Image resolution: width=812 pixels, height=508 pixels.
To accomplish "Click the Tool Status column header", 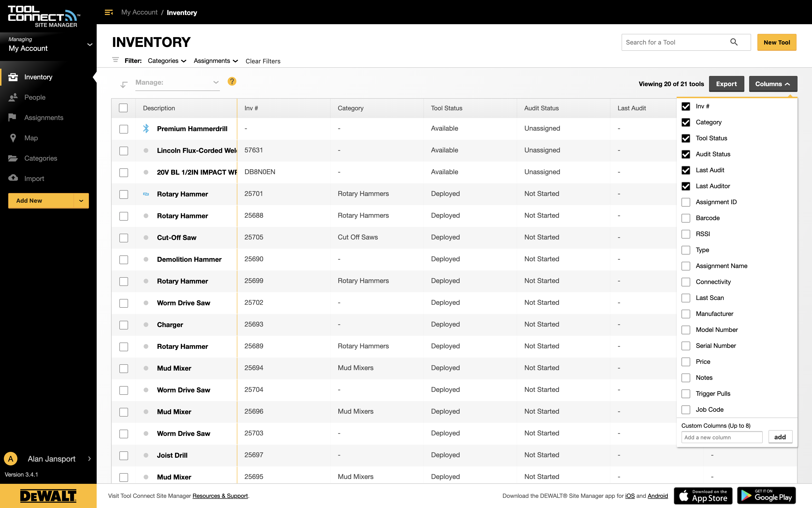I will [446, 108].
